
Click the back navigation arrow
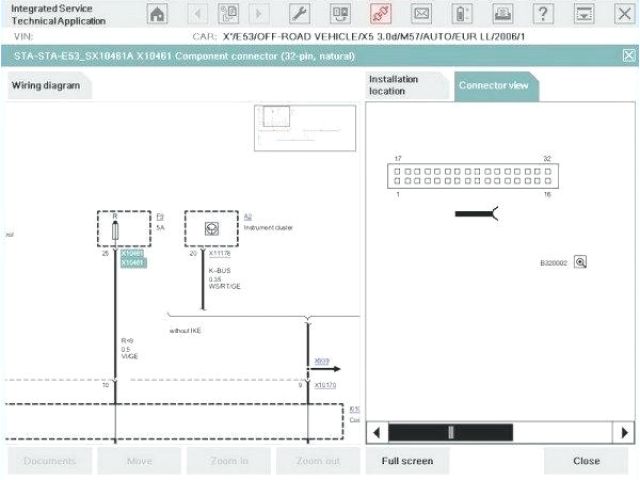pos(198,14)
